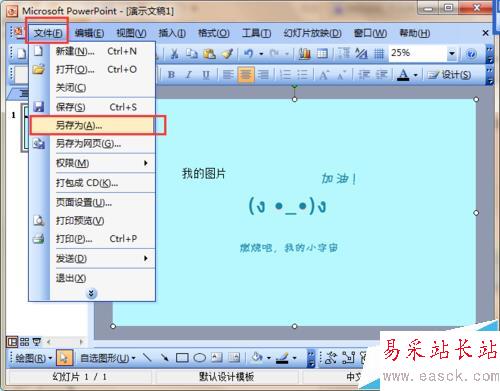This screenshot has width=500, height=391.
Task: Click the Show/Hide Grid icon
Action: coord(379,53)
